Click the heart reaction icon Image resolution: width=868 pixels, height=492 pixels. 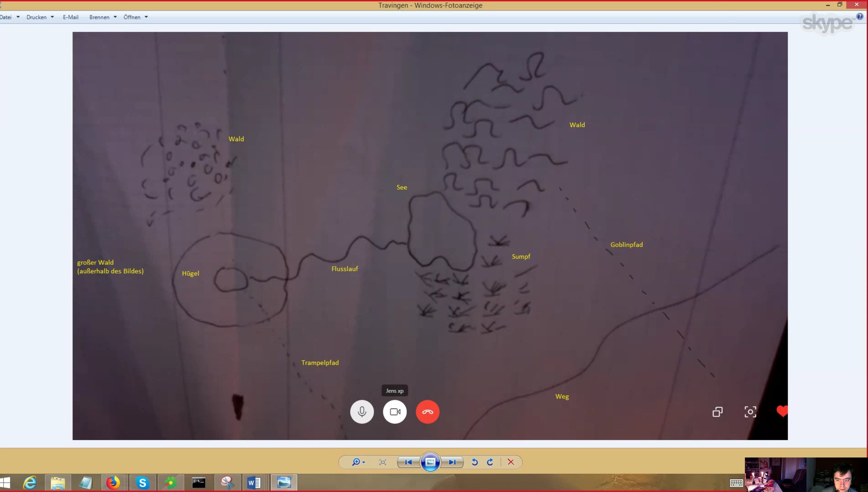click(782, 411)
